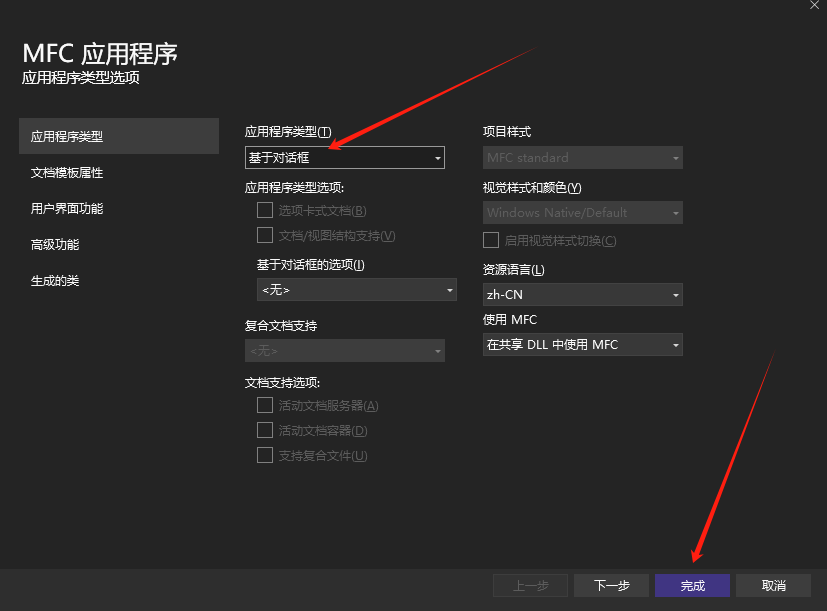Expand the 使用 MFC dropdown
Viewport: 827px width, 611px height.
point(583,345)
